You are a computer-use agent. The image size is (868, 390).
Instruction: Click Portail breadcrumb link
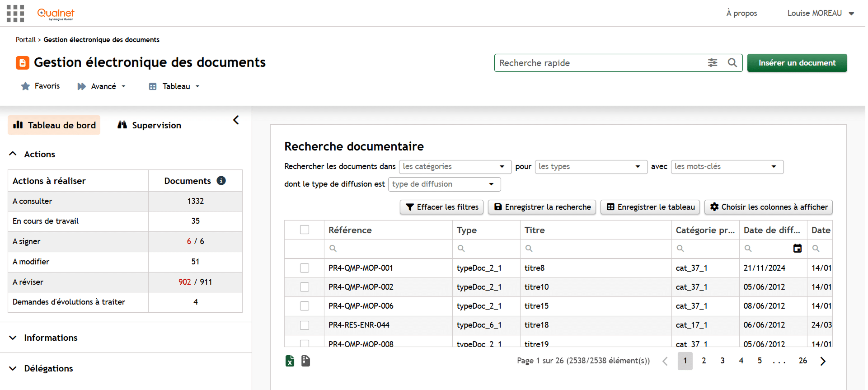point(26,40)
